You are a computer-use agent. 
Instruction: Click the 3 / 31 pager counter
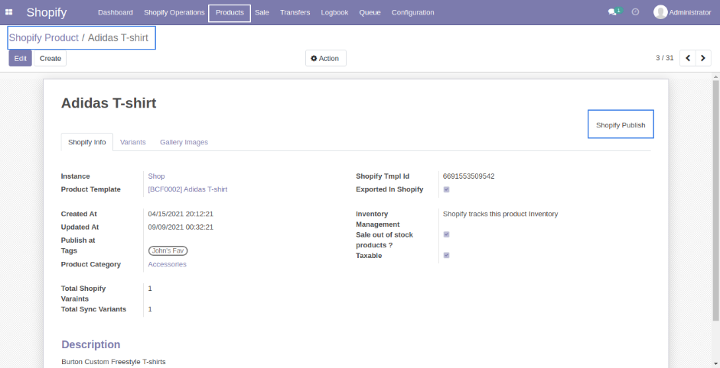coord(664,58)
